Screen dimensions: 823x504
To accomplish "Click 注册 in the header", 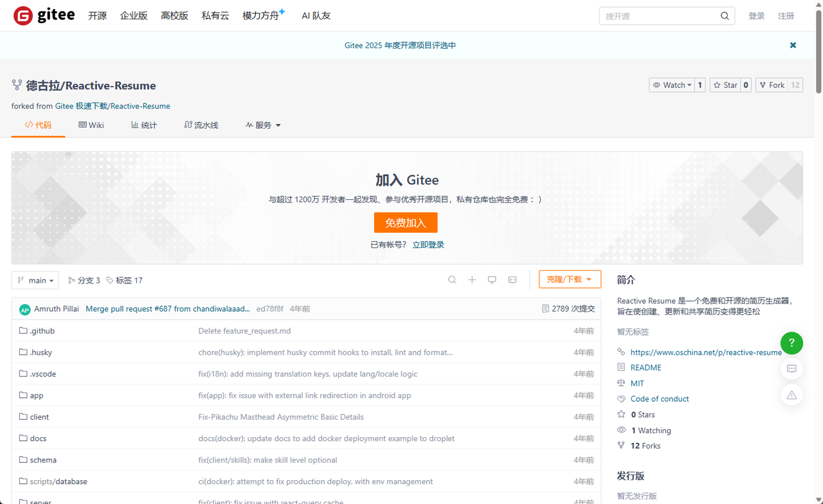I will pyautogui.click(x=786, y=16).
